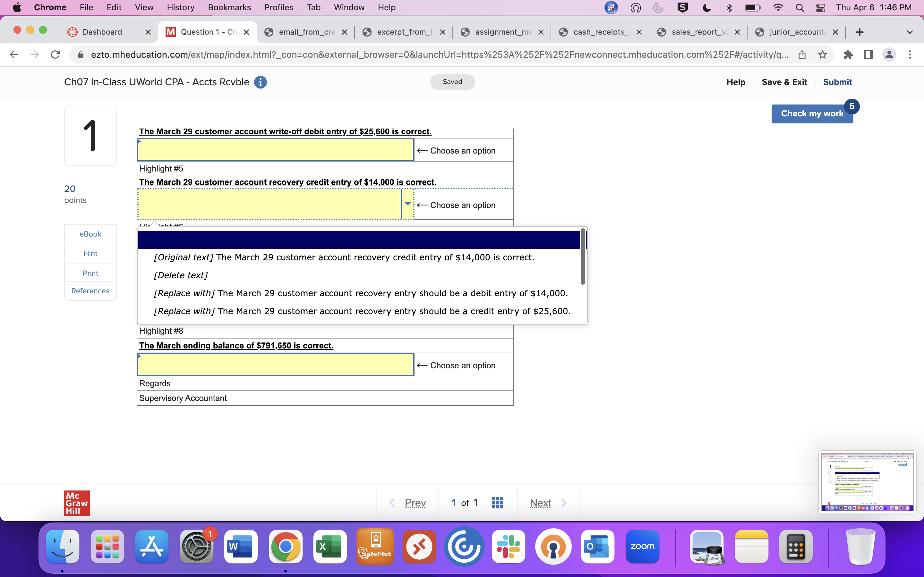The image size is (924, 577).
Task: Click the Submit link
Action: [838, 82]
